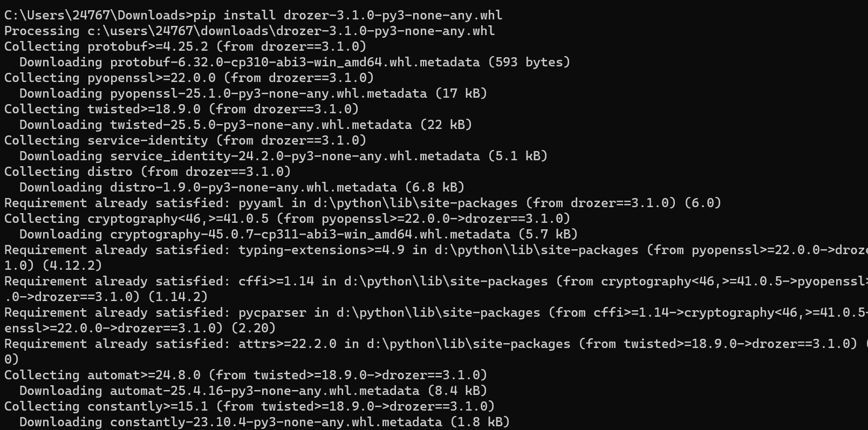868x430 pixels.
Task: Click the twisted-25.5.0 wheel metadata filename
Action: point(261,125)
